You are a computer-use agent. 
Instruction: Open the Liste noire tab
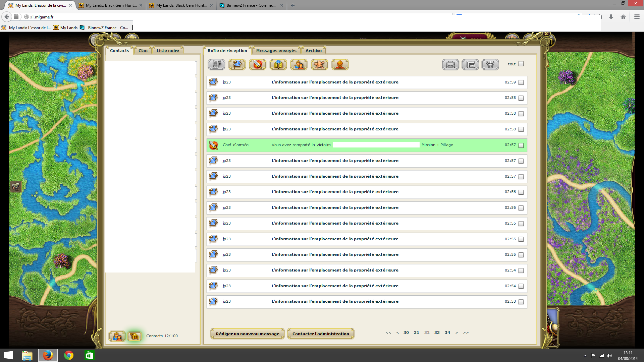pos(168,51)
